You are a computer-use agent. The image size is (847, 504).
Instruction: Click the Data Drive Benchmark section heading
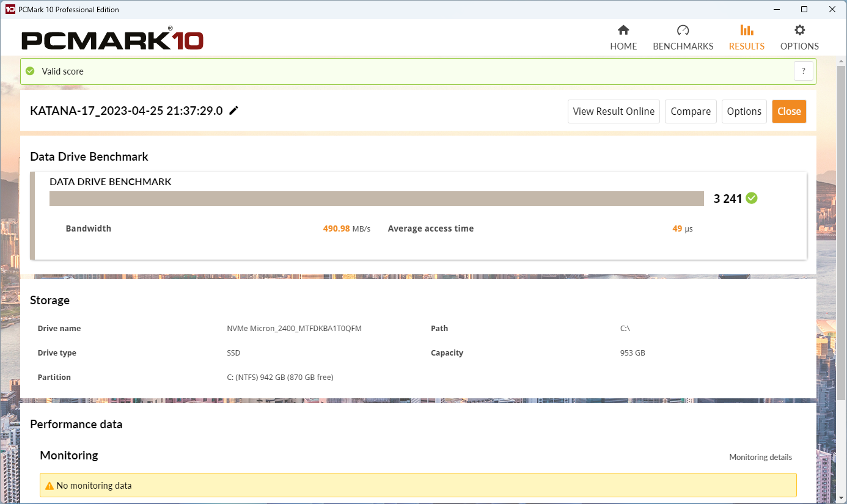pos(89,156)
